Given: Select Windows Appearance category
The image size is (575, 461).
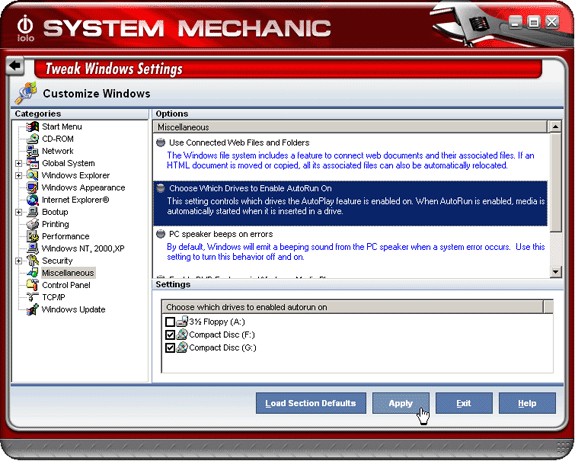Looking at the screenshot, I should point(83,188).
